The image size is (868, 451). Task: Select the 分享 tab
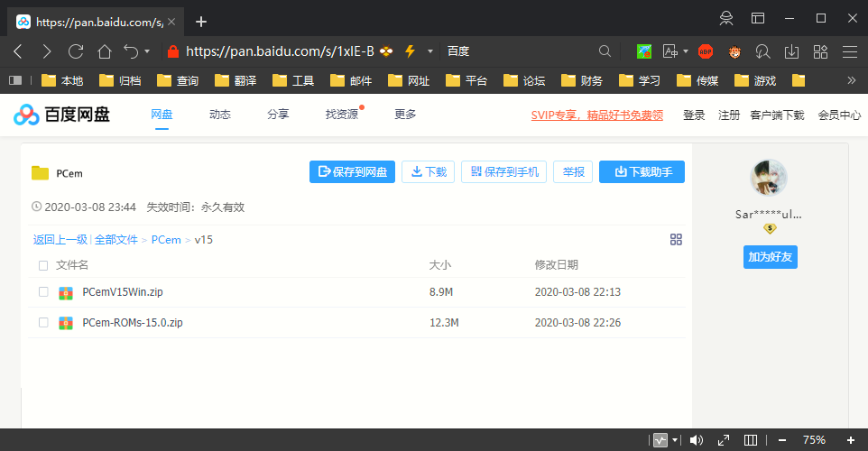(278, 115)
